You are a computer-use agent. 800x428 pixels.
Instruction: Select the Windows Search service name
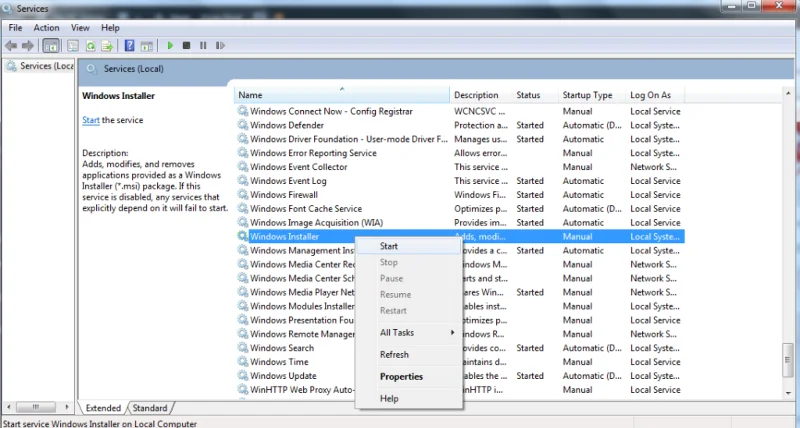[282, 347]
